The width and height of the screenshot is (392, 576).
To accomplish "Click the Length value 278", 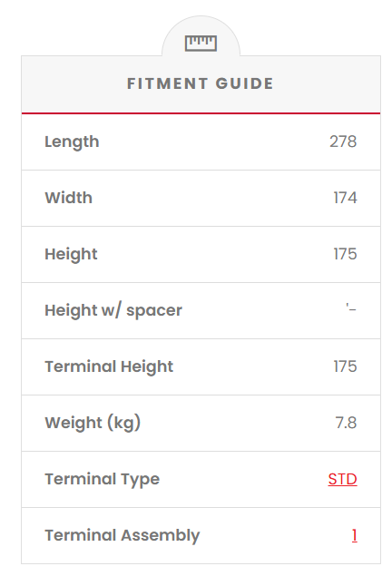I will 343,142.
